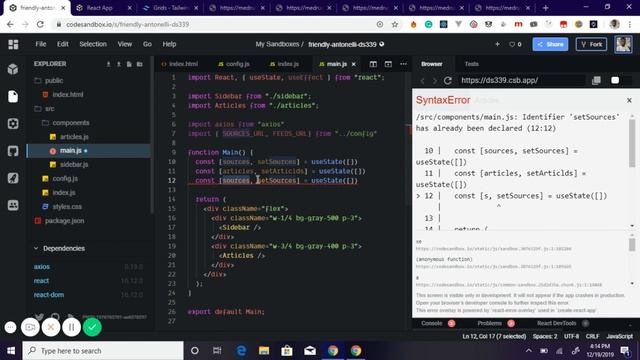The height and width of the screenshot is (360, 640).
Task: Open the CodeSandbox dashboard grid icon
Action: pos(13,44)
